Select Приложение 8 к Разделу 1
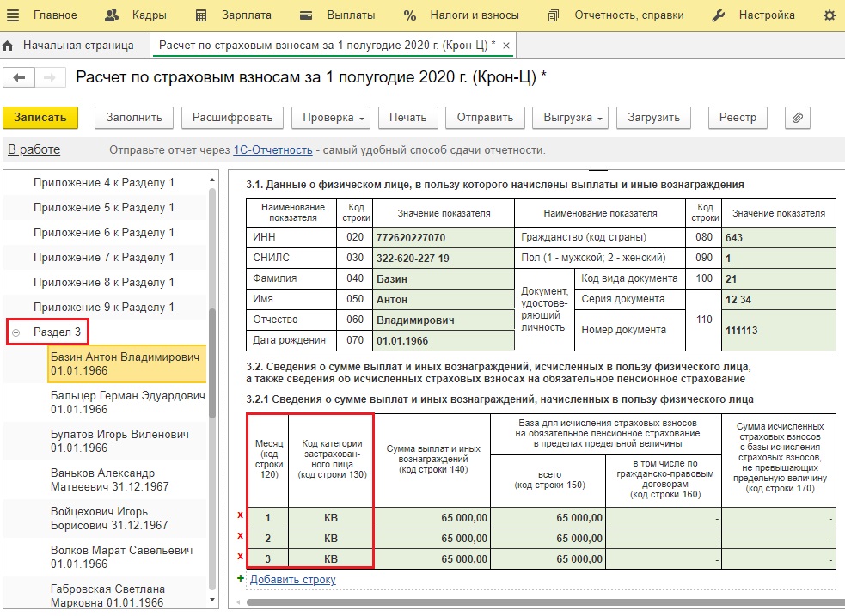 click(x=104, y=282)
